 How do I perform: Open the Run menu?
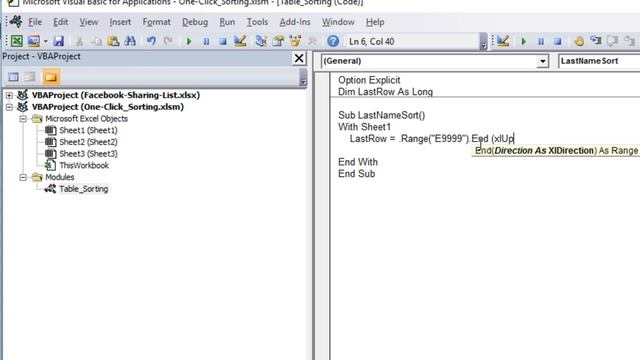point(227,22)
